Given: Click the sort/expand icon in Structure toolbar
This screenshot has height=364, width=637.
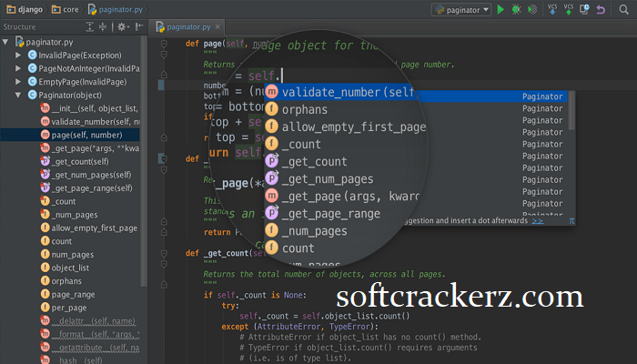Looking at the screenshot, I should [x=90, y=26].
